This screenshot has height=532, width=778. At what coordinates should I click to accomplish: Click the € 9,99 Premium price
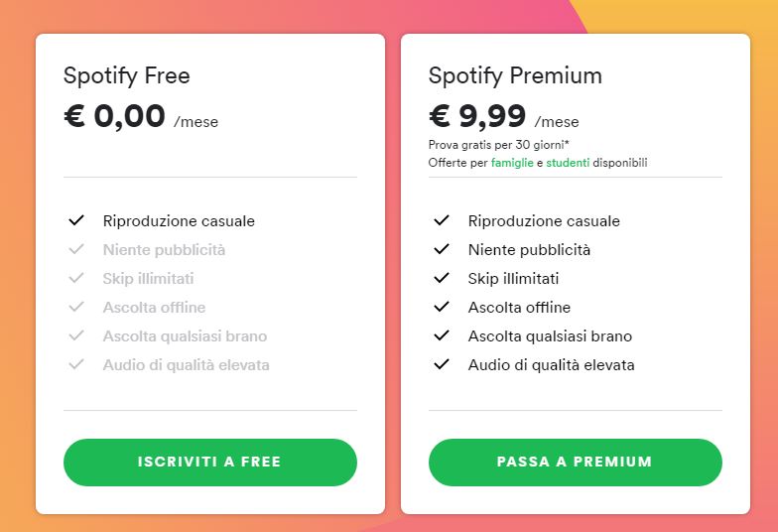click(x=477, y=116)
